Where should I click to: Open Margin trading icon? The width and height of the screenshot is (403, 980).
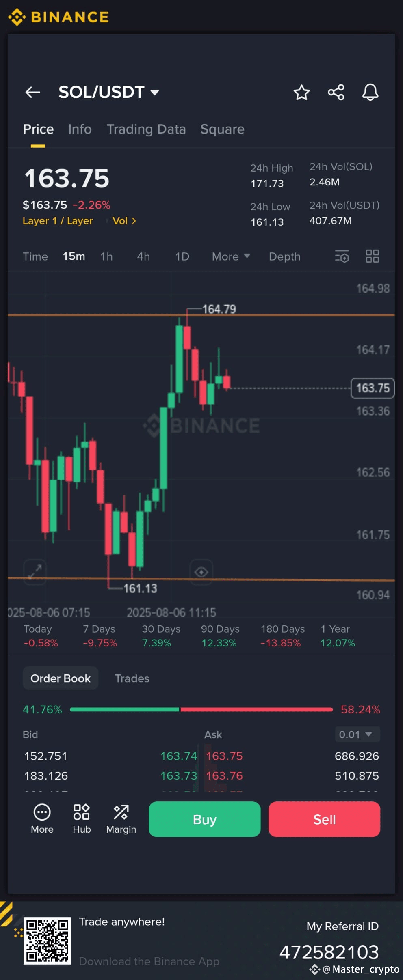pos(121,819)
